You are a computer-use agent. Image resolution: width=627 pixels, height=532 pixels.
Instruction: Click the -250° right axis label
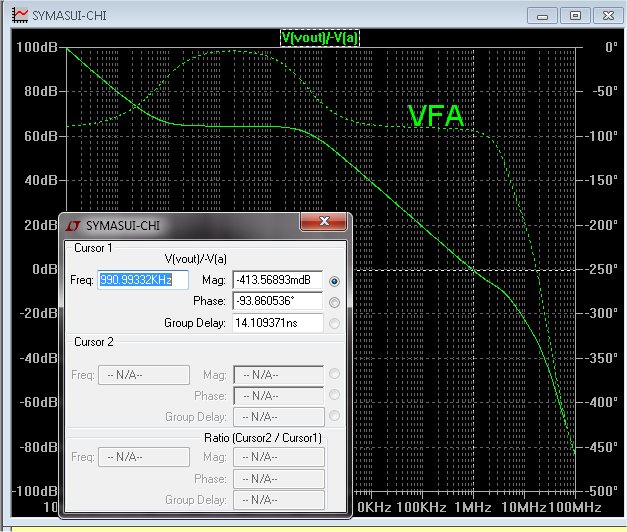[x=601, y=269]
